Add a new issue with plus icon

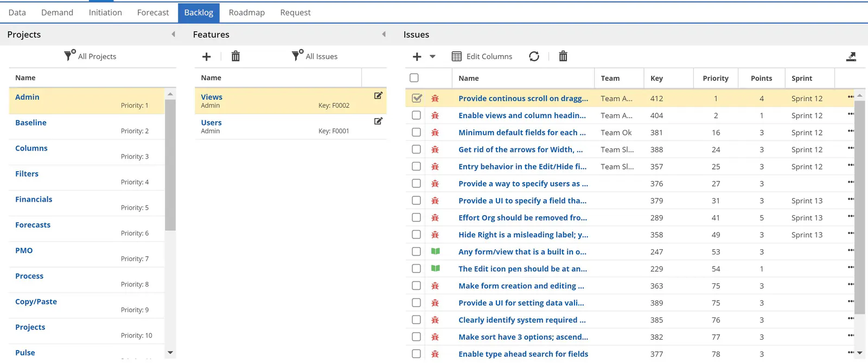417,56
